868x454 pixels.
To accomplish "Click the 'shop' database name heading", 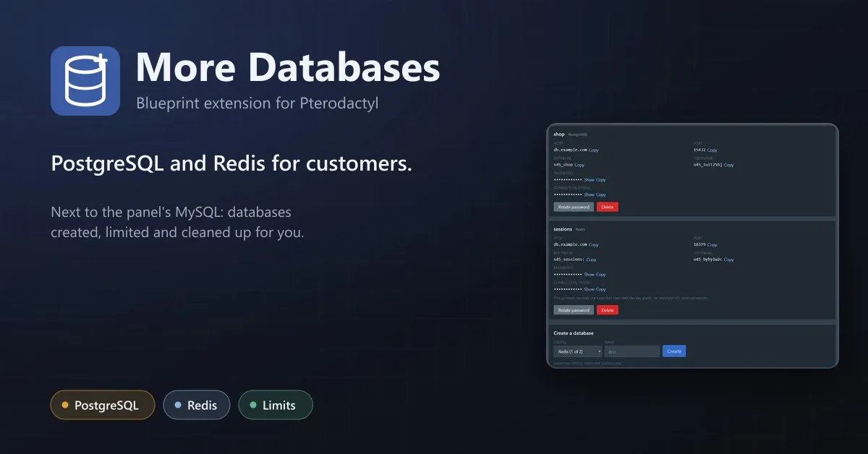I will pos(559,134).
